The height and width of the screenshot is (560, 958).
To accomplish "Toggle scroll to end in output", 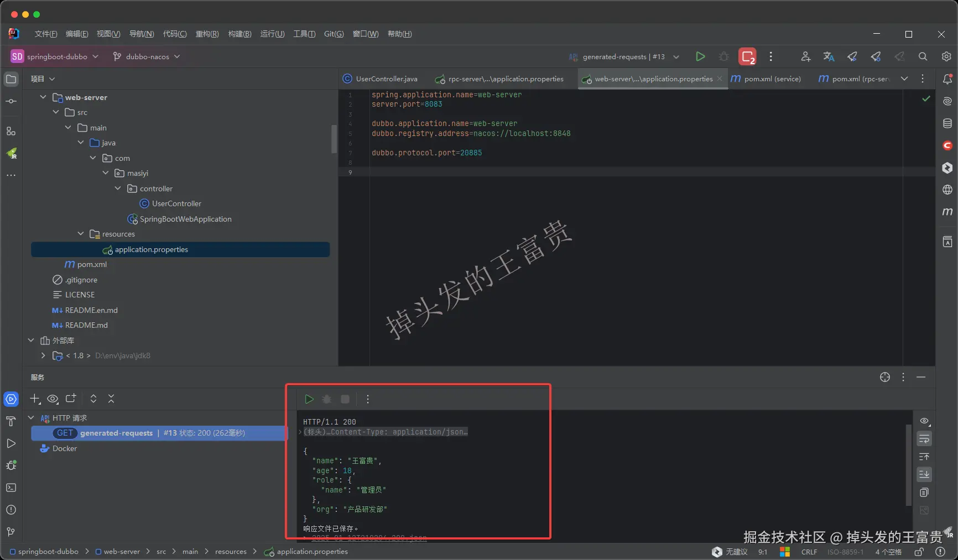I will coord(924,474).
